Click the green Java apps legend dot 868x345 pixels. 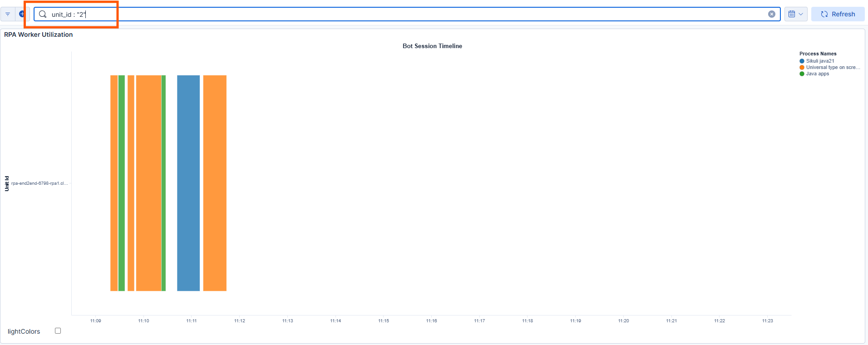tap(802, 74)
